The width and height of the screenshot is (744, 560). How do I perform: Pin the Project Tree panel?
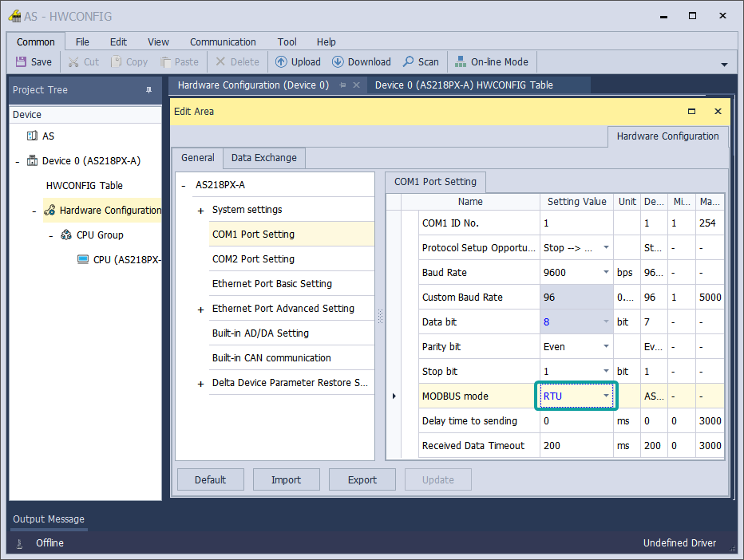tap(148, 90)
